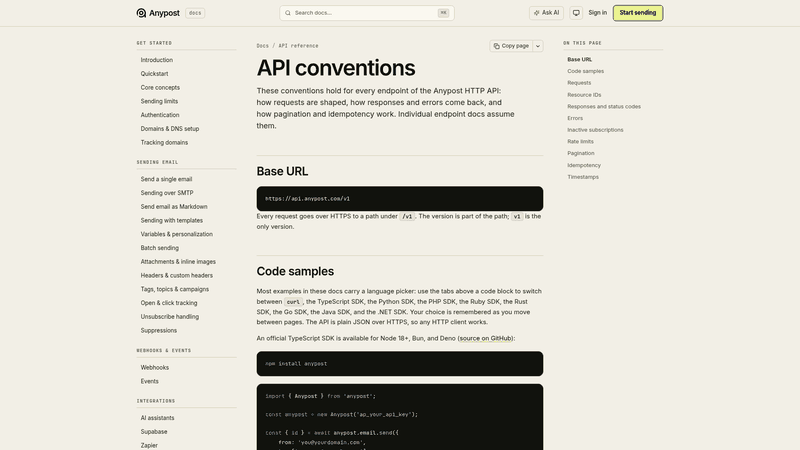
Task: Open Introduction in the sidebar
Action: point(157,60)
